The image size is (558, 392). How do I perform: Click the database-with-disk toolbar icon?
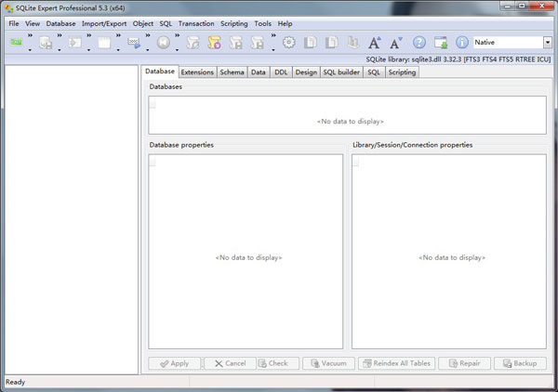(46, 43)
